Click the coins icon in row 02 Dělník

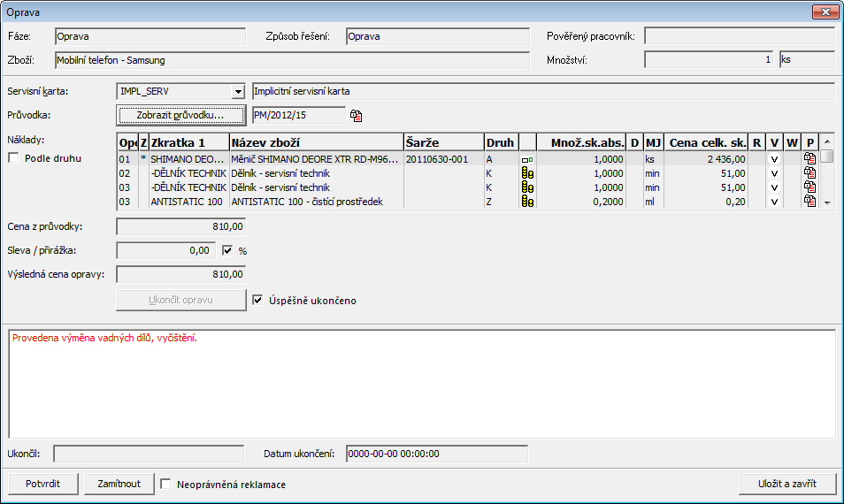click(x=527, y=173)
